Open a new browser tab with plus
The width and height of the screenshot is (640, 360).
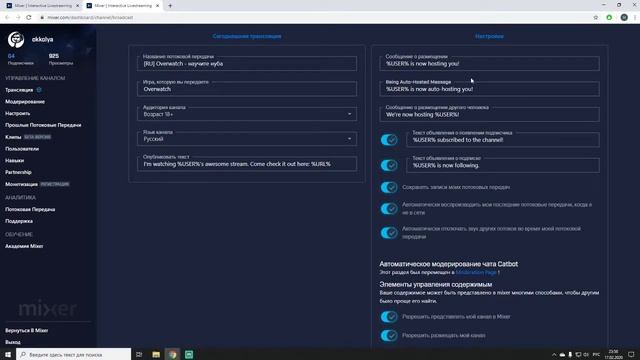[170, 6]
